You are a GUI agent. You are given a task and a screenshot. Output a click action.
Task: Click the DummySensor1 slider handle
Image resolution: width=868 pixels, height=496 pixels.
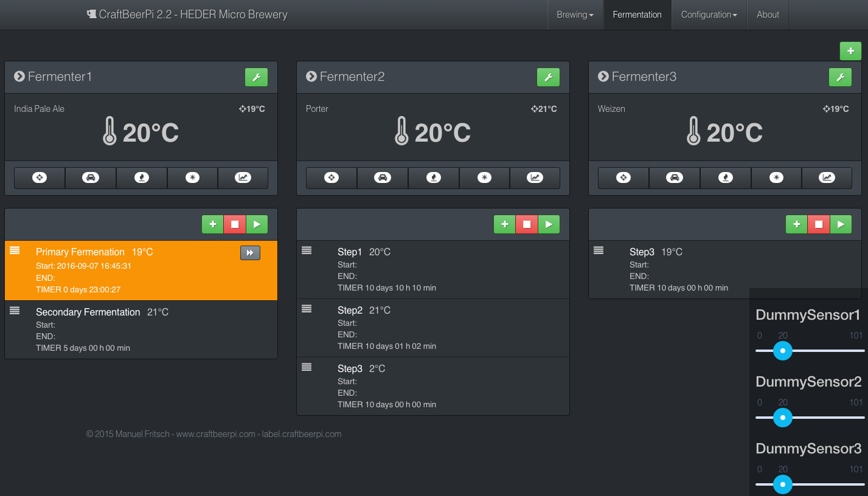pos(782,351)
